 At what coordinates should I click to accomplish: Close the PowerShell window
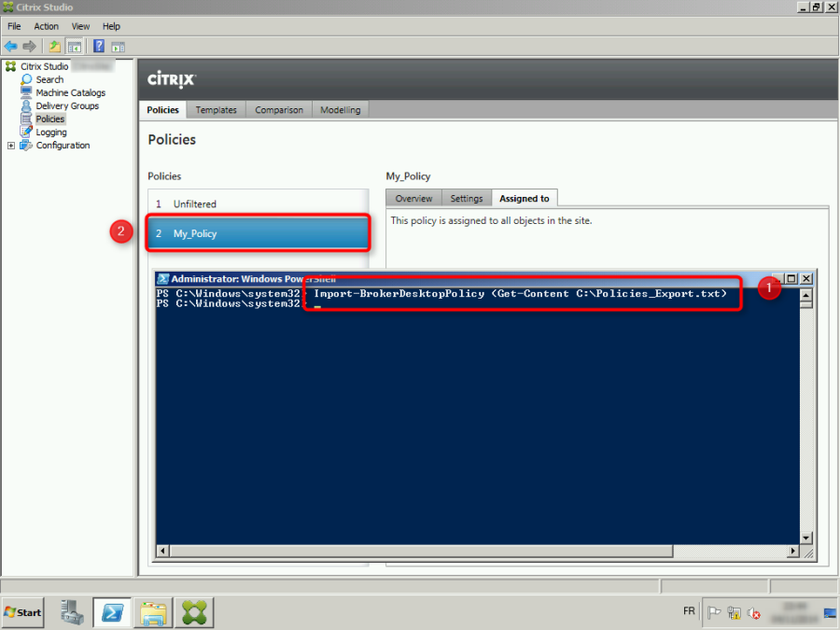tap(806, 278)
